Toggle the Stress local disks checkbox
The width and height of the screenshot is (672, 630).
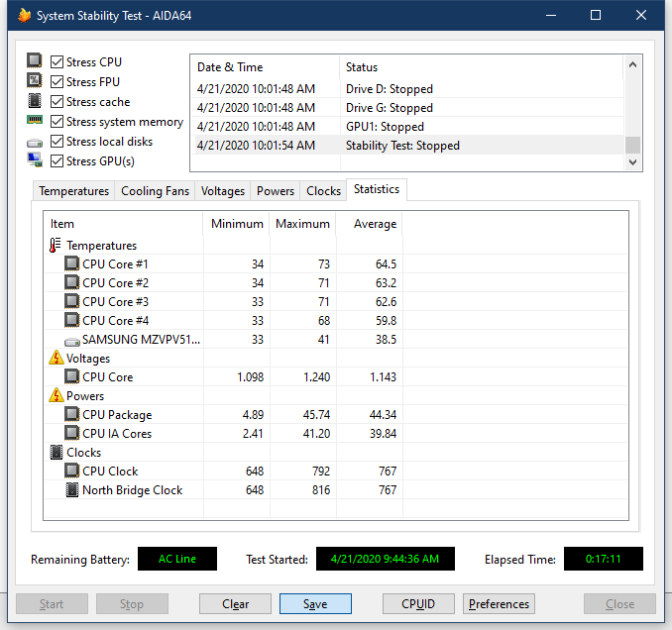pyautogui.click(x=57, y=142)
